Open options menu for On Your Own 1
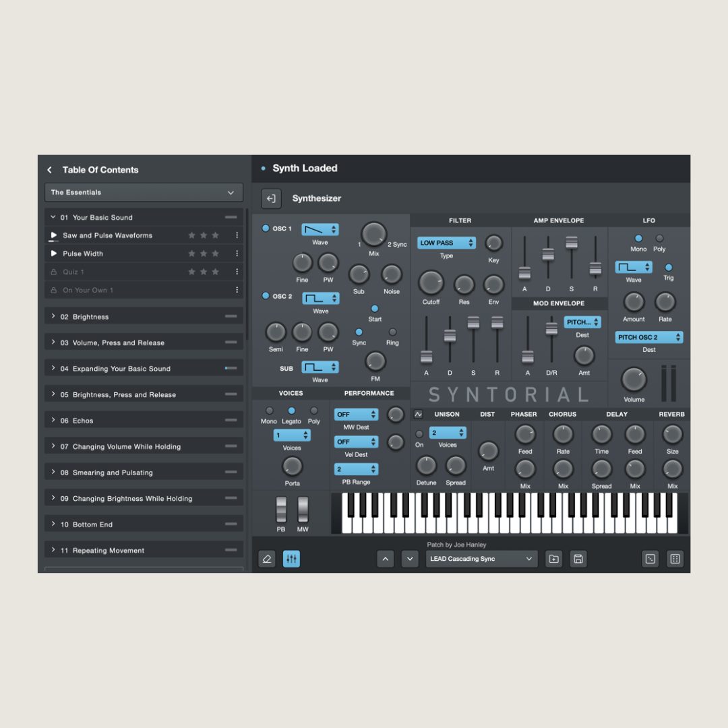This screenshot has height=728, width=728. point(237,290)
